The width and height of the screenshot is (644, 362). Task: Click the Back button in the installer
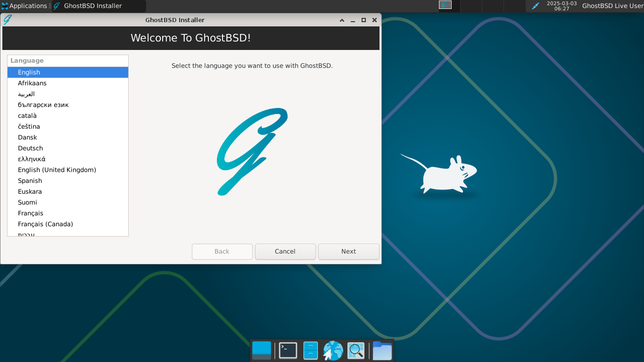pyautogui.click(x=222, y=252)
